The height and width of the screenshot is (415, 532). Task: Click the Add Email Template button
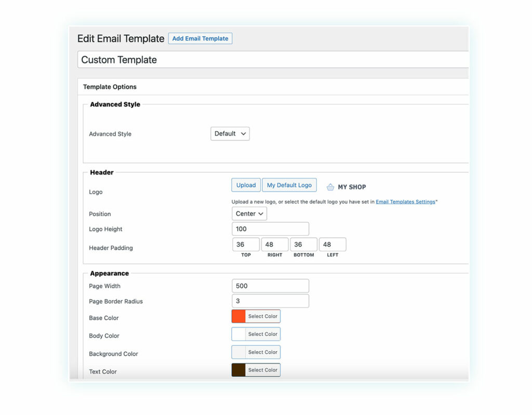(x=200, y=38)
